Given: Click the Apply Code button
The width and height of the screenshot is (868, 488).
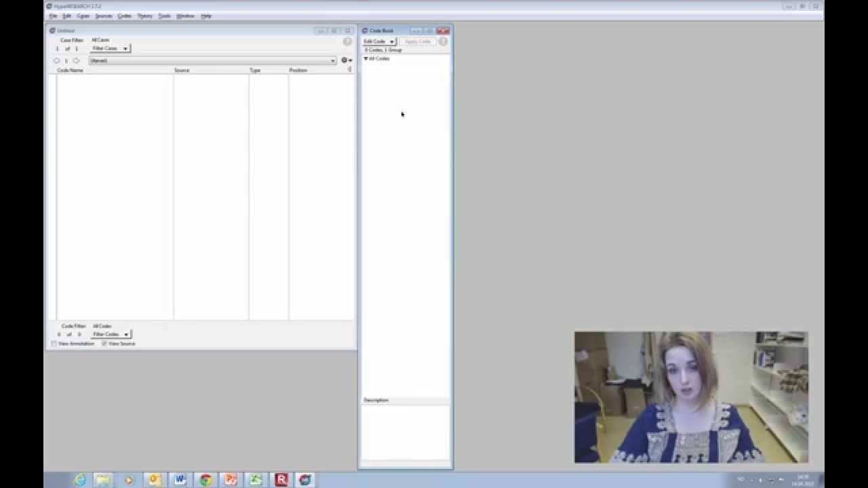Looking at the screenshot, I should coord(418,41).
